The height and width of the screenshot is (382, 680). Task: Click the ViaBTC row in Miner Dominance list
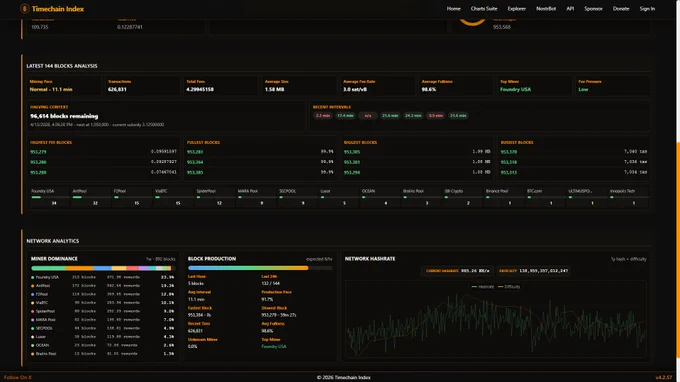102,303
